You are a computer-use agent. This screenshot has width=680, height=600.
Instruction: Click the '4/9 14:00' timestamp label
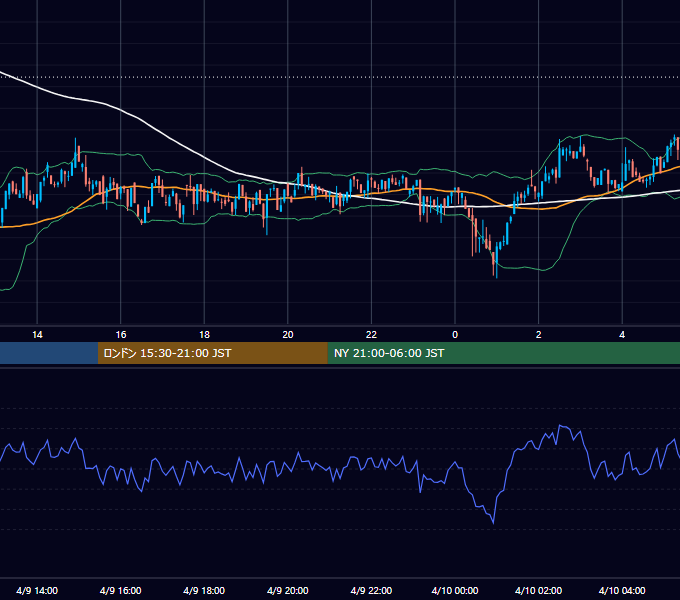(x=37, y=590)
